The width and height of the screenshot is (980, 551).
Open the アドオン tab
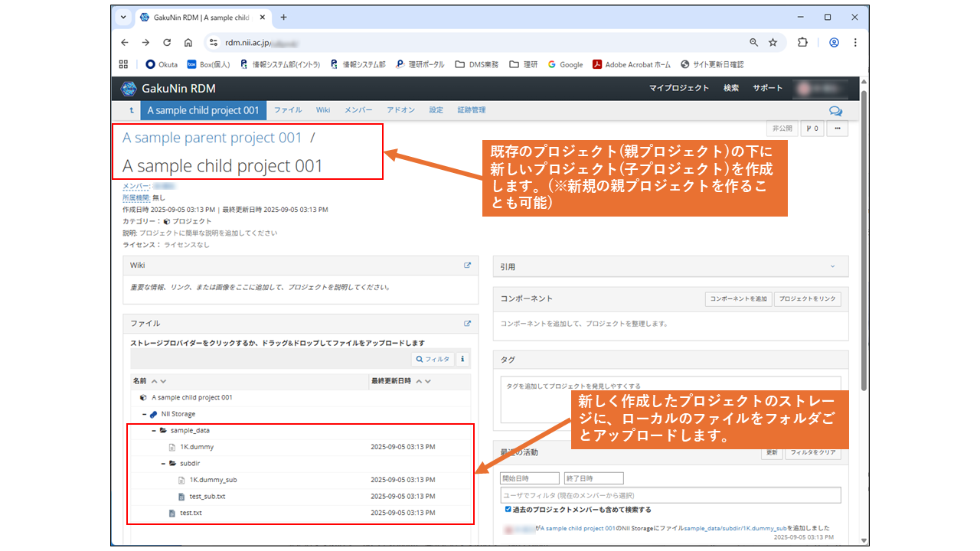[400, 110]
